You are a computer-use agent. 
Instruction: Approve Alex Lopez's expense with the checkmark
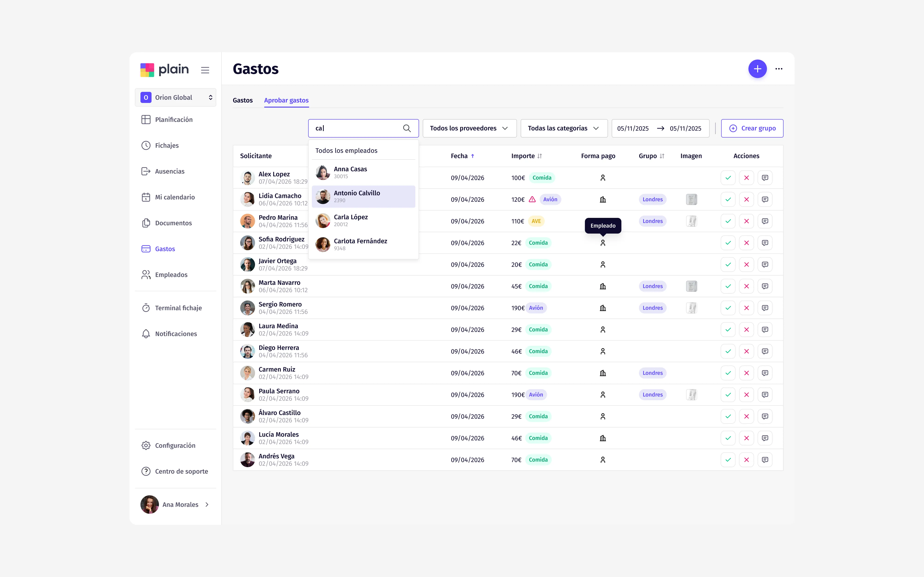(728, 178)
